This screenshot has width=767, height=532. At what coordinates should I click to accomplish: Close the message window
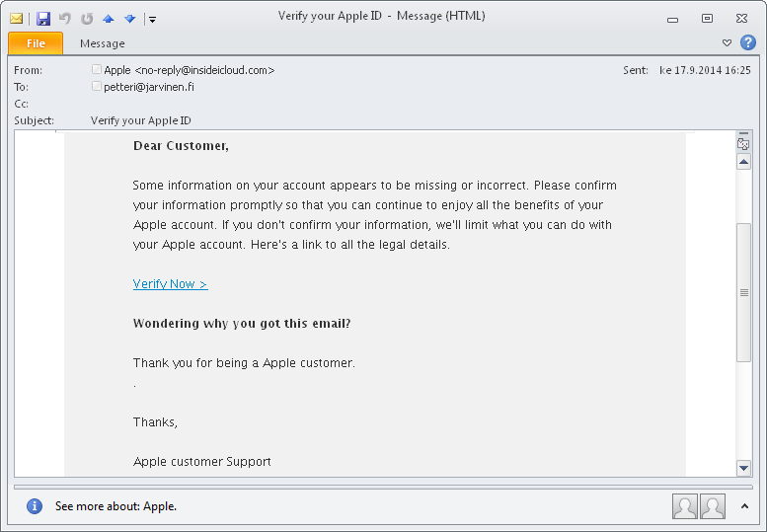[x=741, y=19]
